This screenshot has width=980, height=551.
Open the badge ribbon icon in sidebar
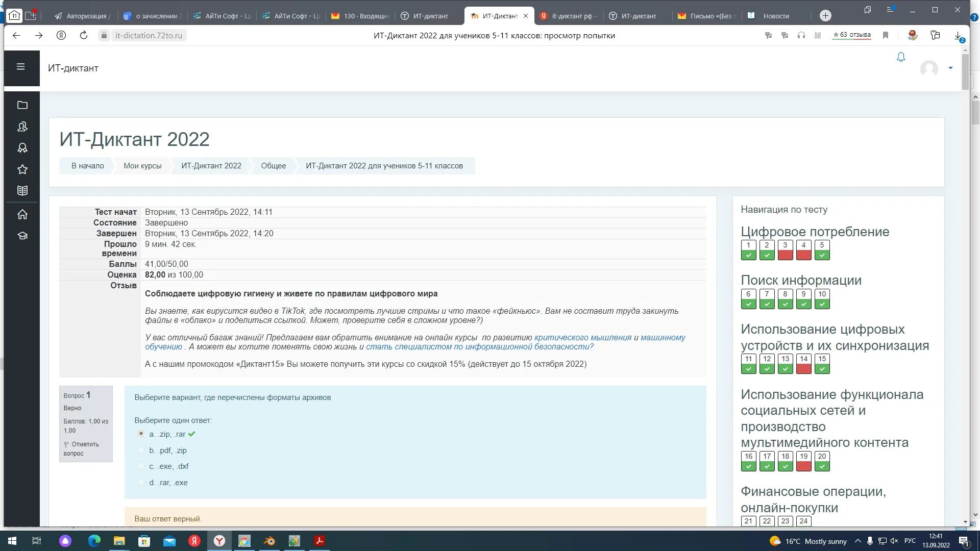point(22,148)
